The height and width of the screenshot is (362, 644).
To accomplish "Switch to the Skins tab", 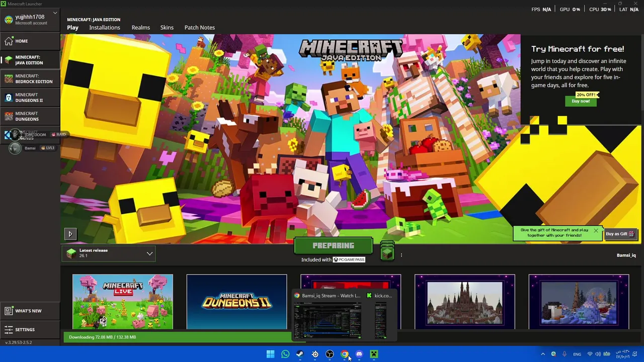I will [x=167, y=28].
